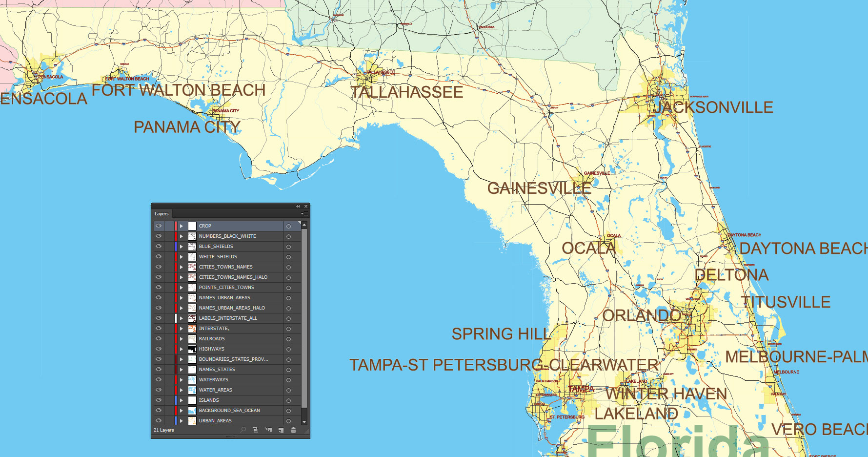Select the RAILROADS layer name
This screenshot has width=868, height=457.
pos(212,339)
